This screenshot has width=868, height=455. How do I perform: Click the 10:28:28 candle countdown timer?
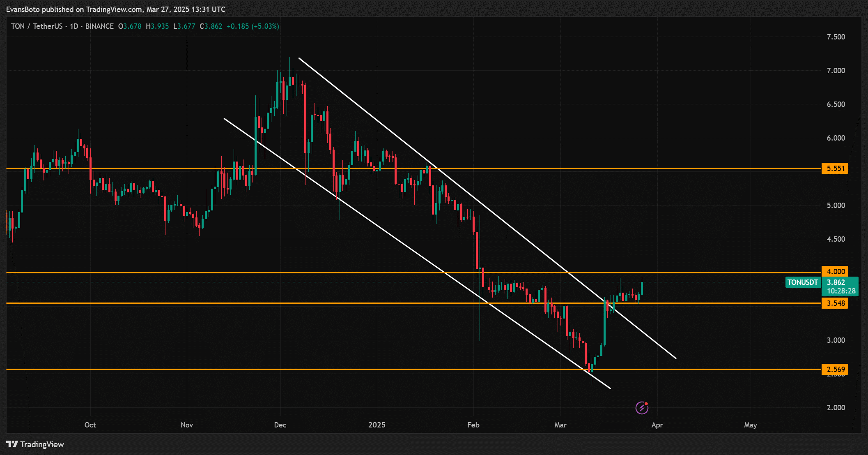841,291
